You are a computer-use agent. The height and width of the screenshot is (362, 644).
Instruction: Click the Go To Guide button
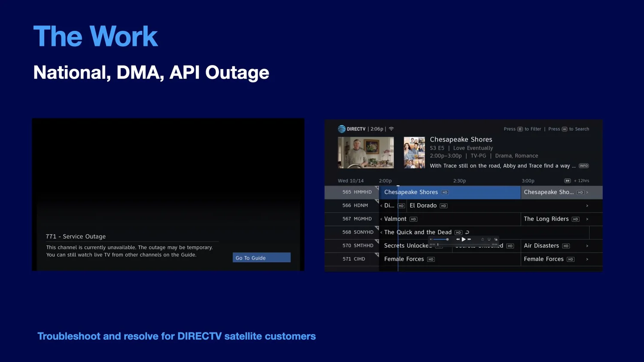point(261,257)
